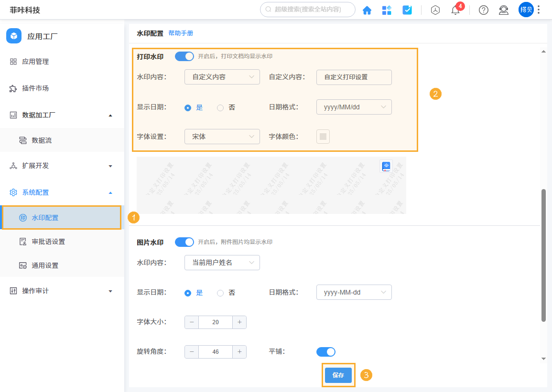Open the 水印内容 dropdown showing 自定义内容
Image resolution: width=552 pixels, height=392 pixels.
[222, 77]
